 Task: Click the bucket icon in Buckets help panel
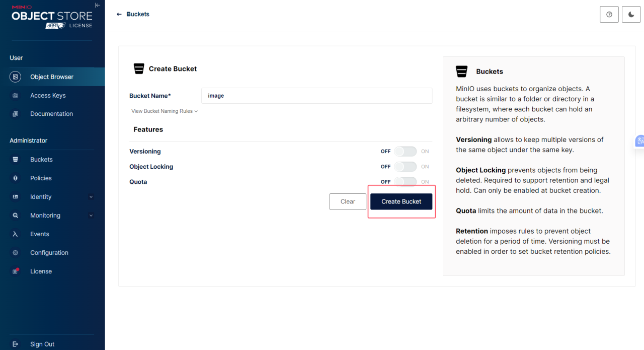(x=461, y=72)
